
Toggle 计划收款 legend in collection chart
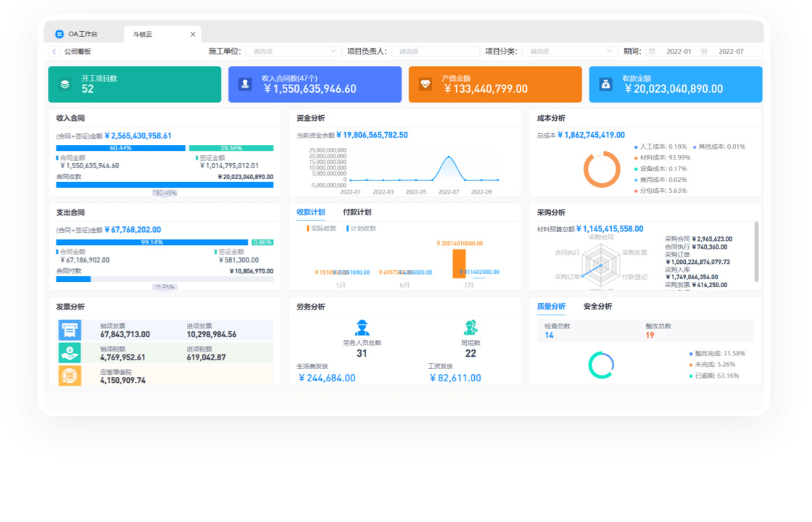(x=361, y=228)
